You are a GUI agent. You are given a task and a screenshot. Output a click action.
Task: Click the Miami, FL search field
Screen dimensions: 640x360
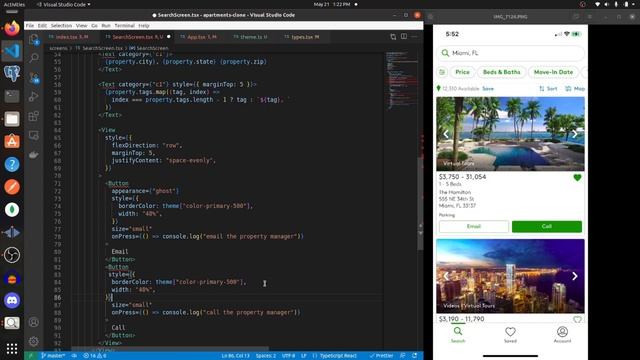(511, 53)
